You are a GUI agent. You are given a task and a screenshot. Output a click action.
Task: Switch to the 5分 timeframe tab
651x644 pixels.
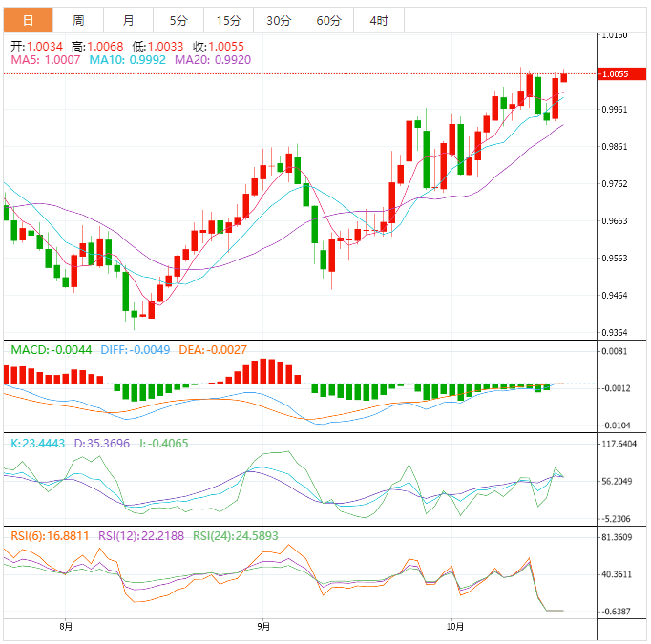point(178,20)
